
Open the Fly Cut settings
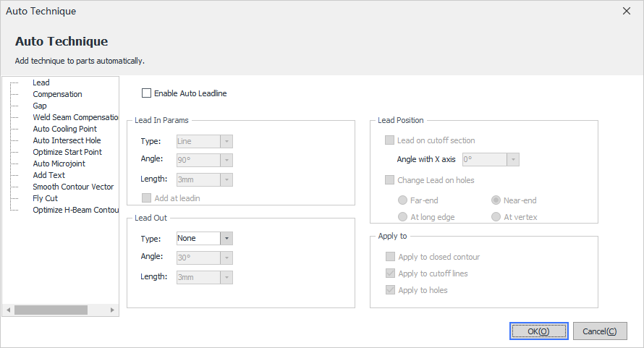click(x=45, y=198)
